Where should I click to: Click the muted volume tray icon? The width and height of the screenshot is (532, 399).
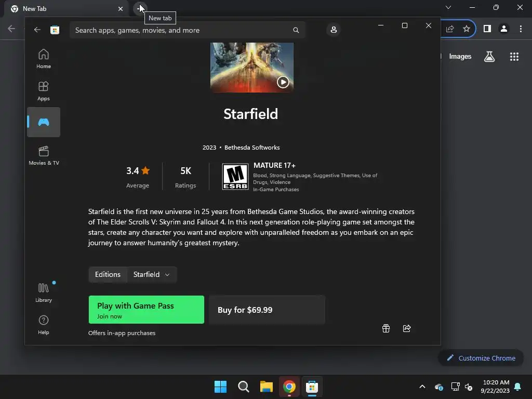coord(469,387)
